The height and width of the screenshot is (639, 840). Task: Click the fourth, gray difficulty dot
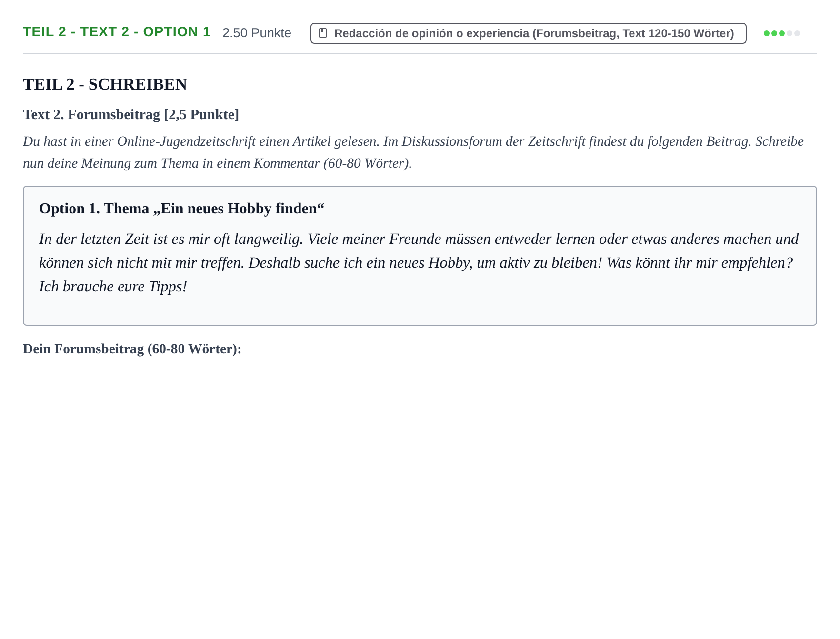[790, 33]
